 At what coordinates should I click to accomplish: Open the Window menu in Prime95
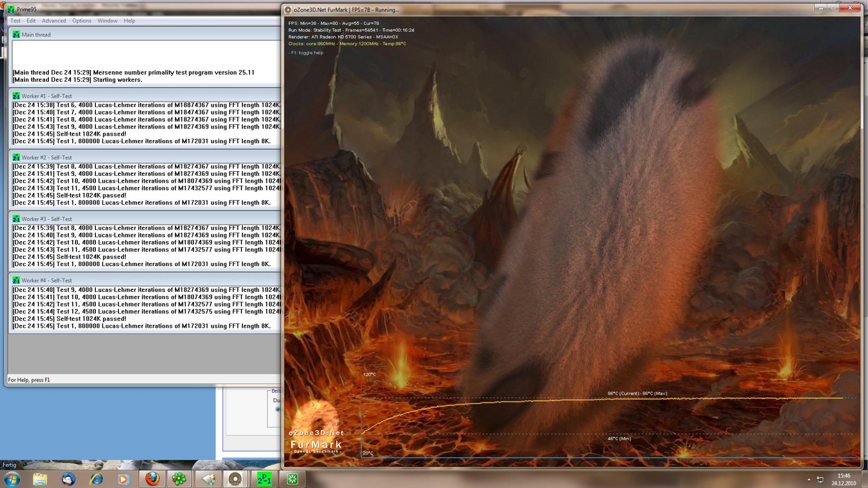point(107,21)
